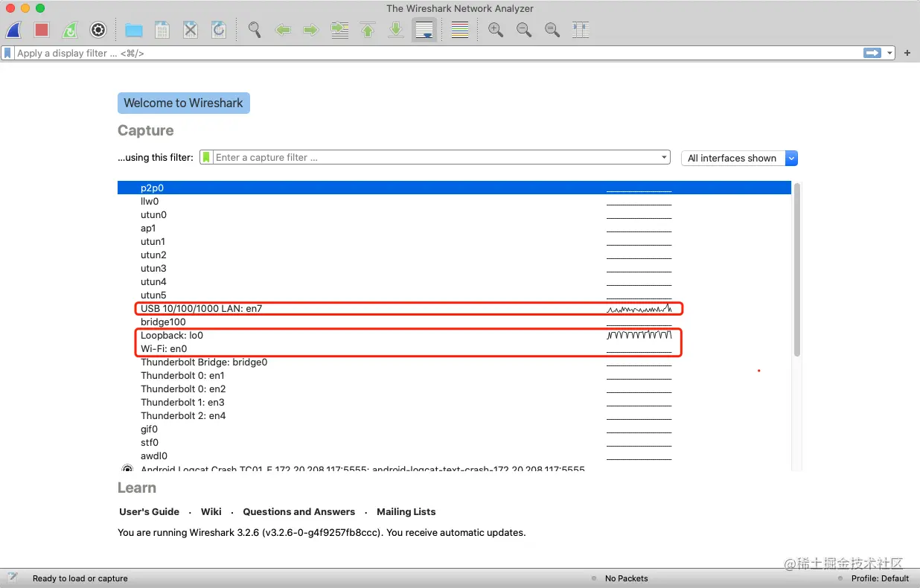Save this capture file
Image resolution: width=920 pixels, height=588 pixels.
pos(162,30)
